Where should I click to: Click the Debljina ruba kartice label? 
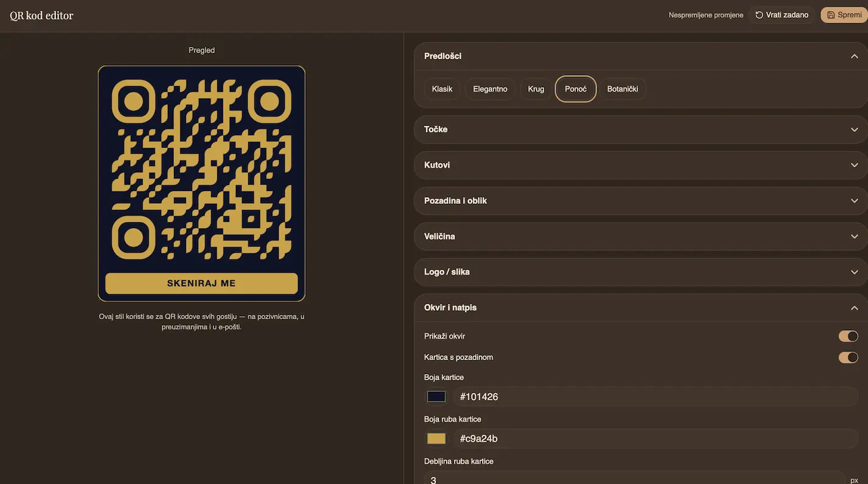coord(459,461)
